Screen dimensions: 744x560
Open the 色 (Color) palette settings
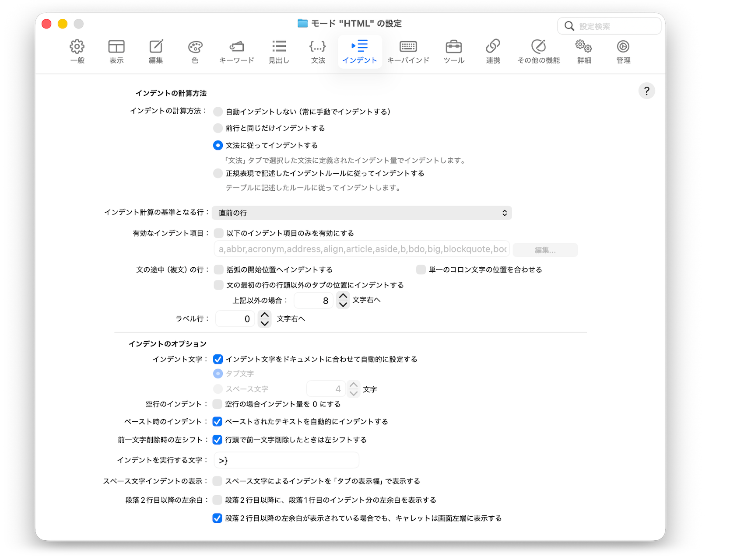click(195, 52)
